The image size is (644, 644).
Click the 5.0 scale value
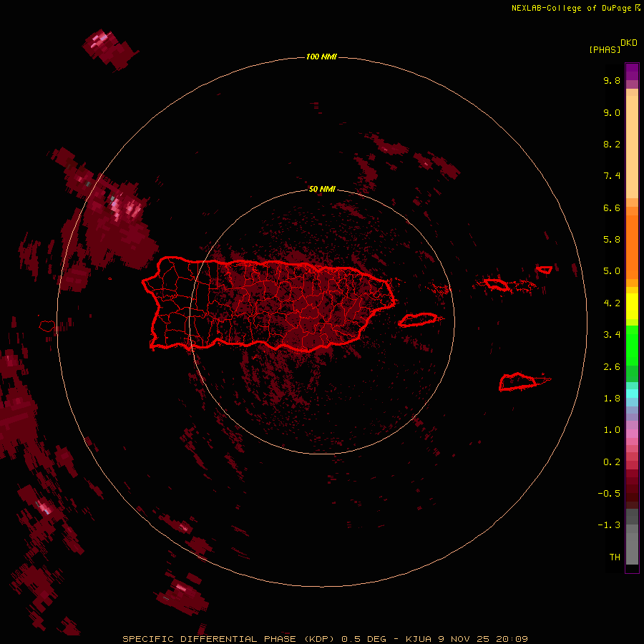[612, 271]
